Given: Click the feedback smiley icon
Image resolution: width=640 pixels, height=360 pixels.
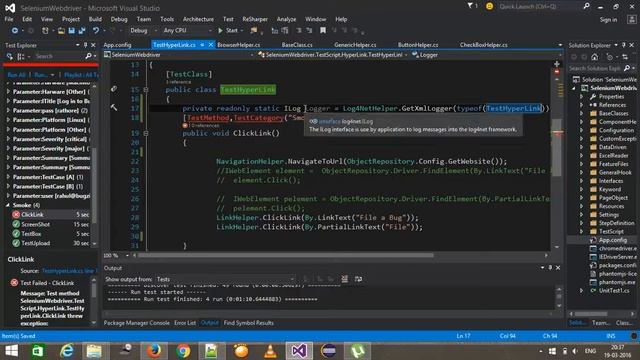Looking at the screenshot, I should coord(489,7).
